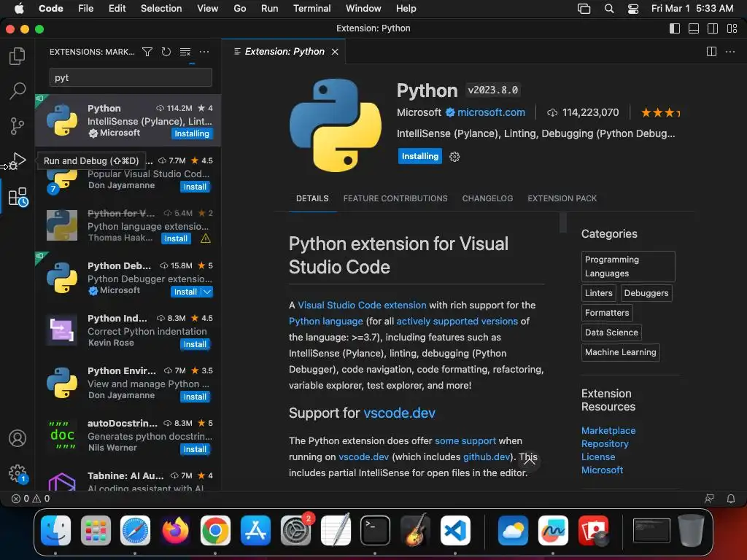747x560 pixels.
Task: Filter extensions with the funnel icon
Action: tap(147, 52)
